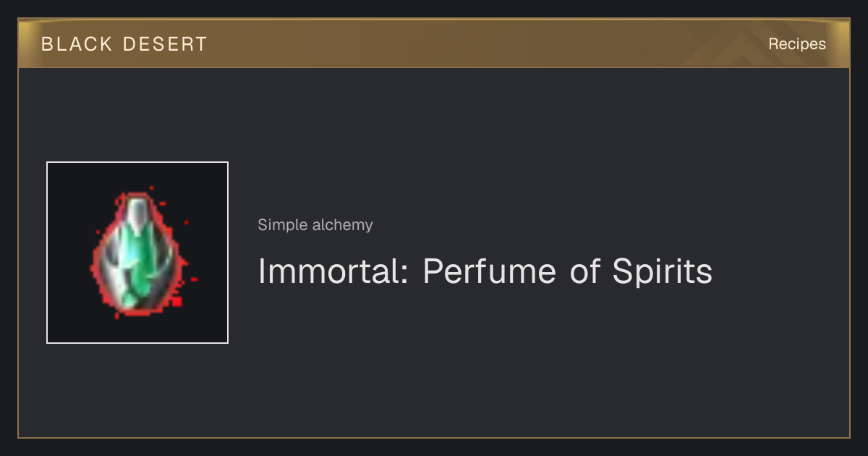Click the empty card area below the item image
The width and height of the screenshot is (868, 456).
click(x=137, y=389)
